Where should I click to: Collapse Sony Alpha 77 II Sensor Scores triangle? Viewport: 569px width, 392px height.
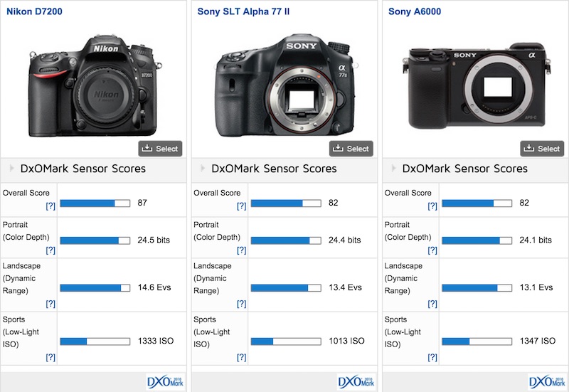[x=203, y=168]
